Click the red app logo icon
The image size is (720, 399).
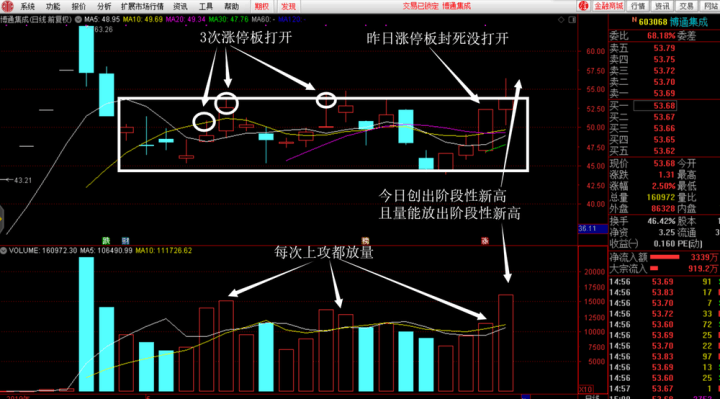click(x=7, y=6)
